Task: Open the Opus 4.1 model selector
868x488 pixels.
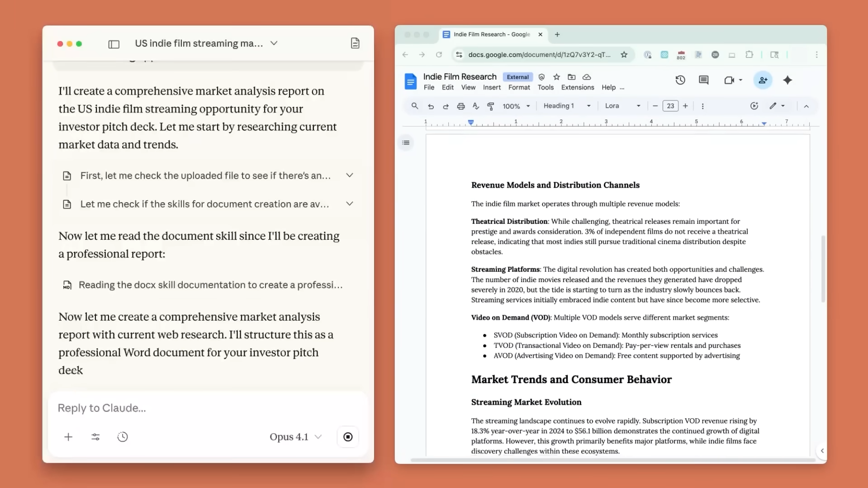Action: (295, 437)
